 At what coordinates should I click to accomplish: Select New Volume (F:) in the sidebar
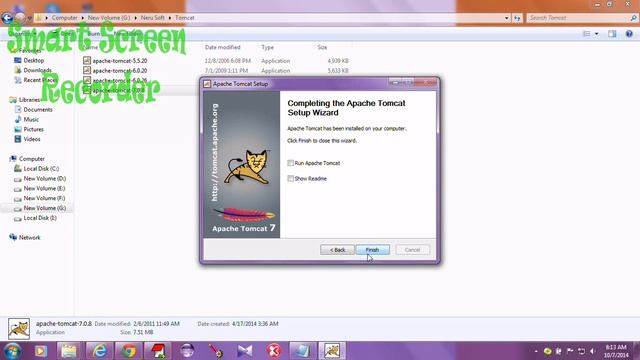click(x=44, y=198)
